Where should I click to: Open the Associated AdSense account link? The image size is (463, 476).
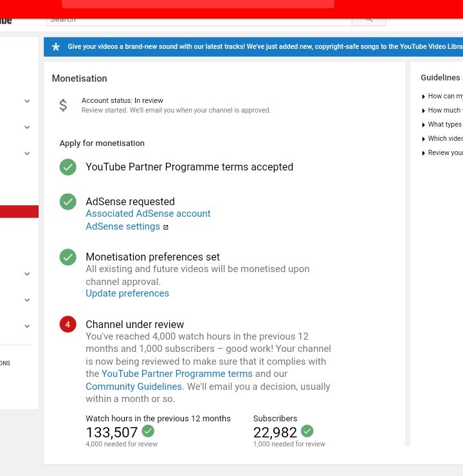(148, 214)
